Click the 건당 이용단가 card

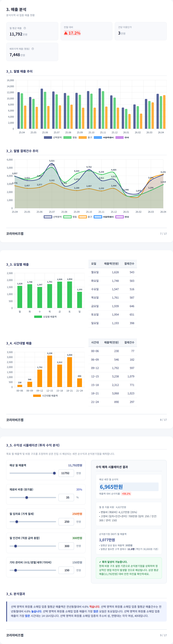(x=141, y=31)
